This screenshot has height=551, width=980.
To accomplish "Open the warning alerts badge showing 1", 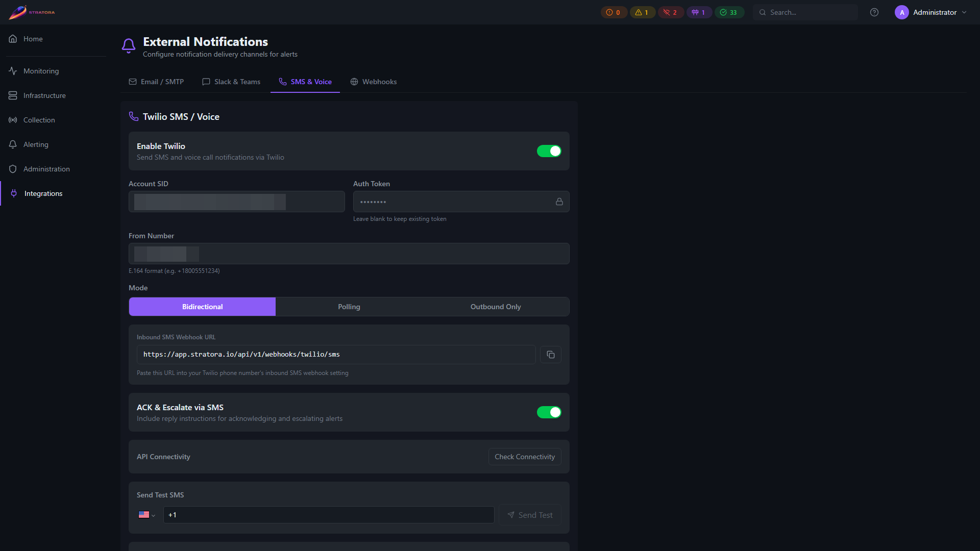I will click(x=642, y=12).
